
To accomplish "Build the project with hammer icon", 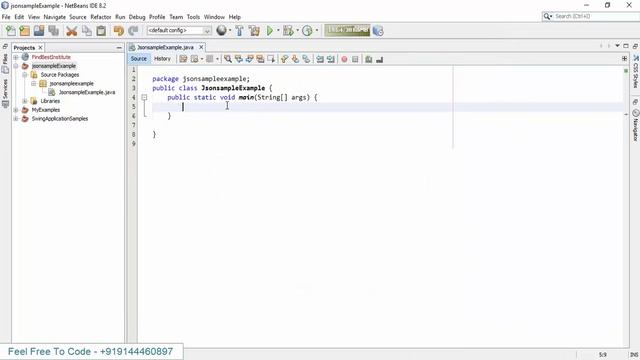I will [240, 31].
